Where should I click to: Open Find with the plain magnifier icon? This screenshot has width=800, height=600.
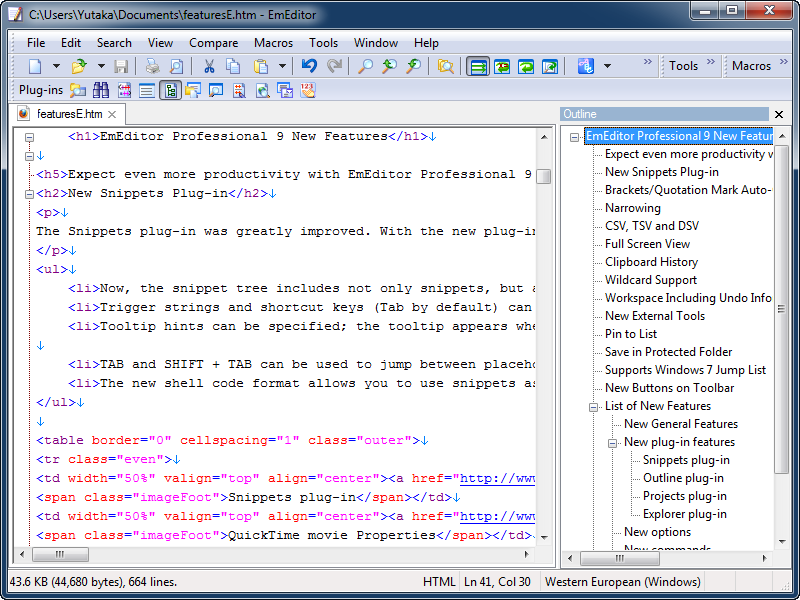[365, 66]
